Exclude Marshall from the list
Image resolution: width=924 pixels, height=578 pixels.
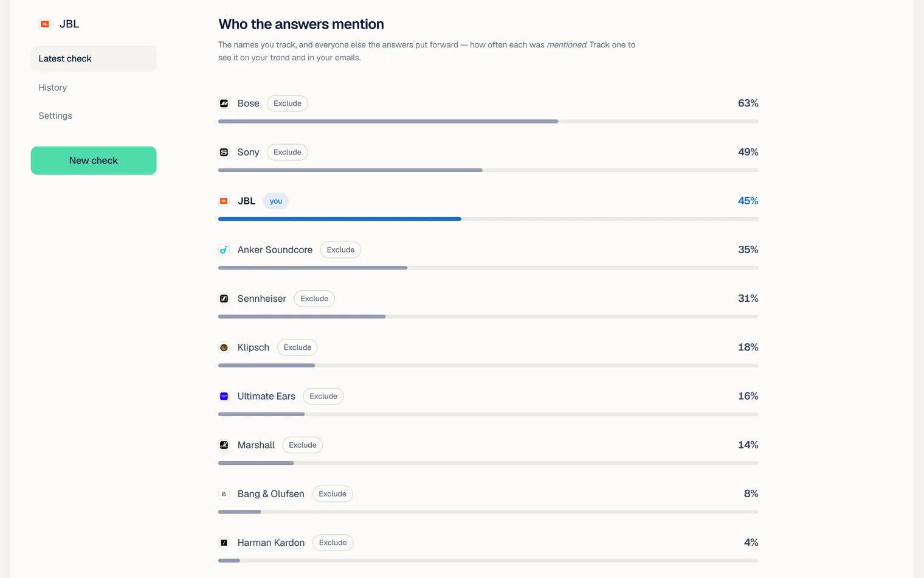[303, 445]
